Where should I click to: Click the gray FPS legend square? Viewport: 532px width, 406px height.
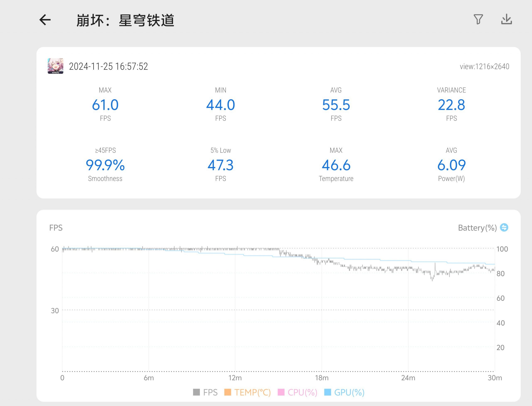(197, 392)
